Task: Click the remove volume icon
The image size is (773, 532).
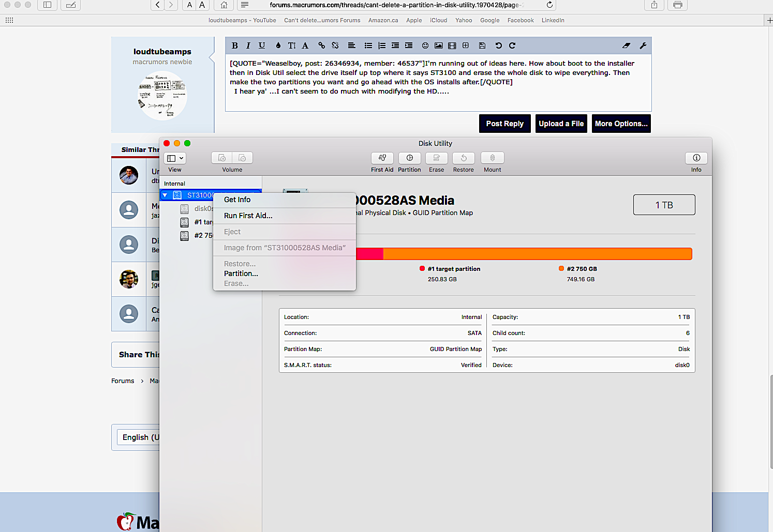Action: (242, 158)
